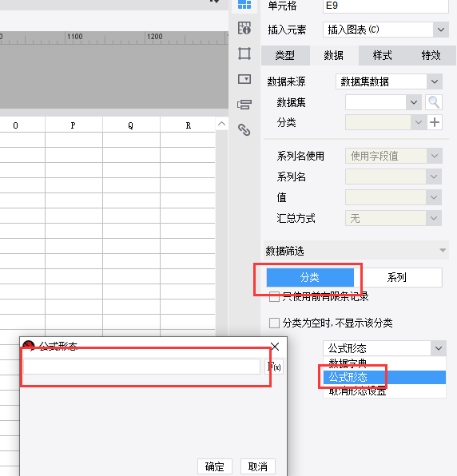Select the 分类 filter tab
457x476 pixels.
(310, 277)
